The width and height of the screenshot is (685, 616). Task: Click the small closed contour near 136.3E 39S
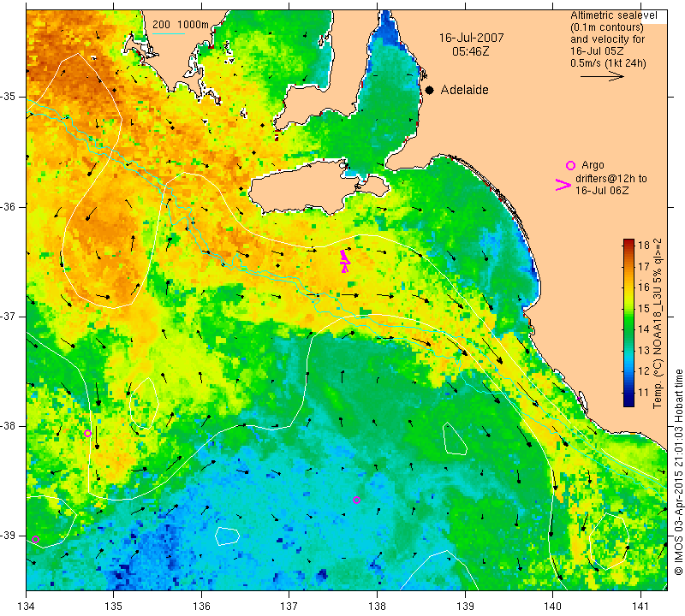click(227, 536)
